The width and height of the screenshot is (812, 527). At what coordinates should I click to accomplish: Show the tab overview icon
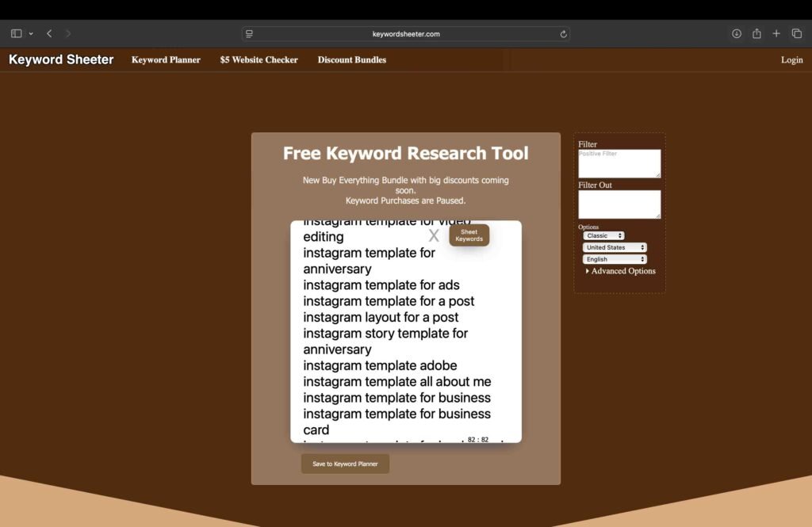tap(797, 33)
